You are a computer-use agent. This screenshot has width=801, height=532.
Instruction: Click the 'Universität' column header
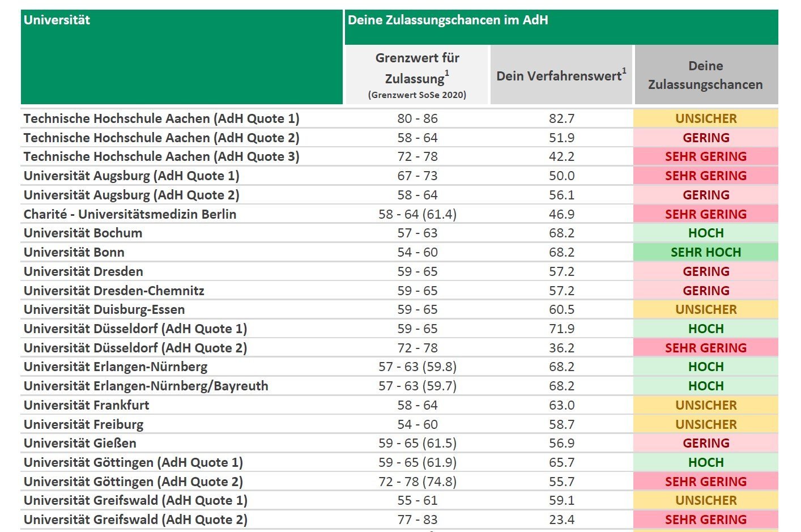[57, 20]
